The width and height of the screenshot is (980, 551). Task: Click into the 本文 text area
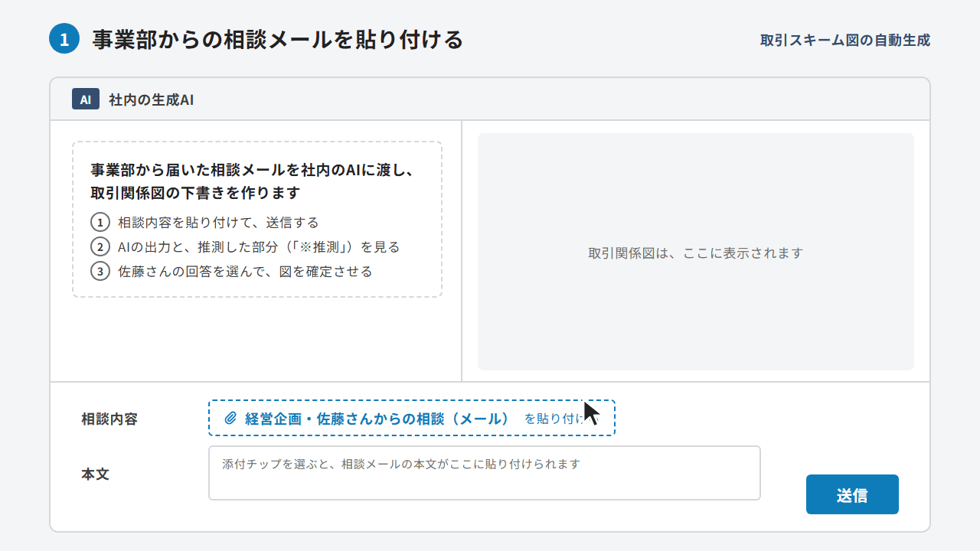485,473
